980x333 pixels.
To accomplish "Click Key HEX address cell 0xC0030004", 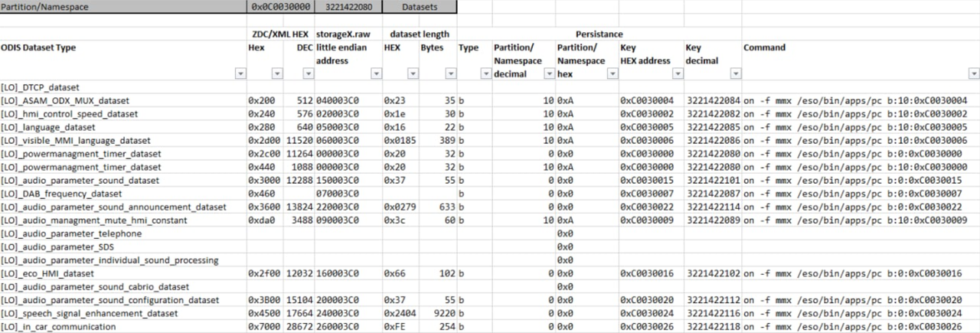I will (x=652, y=100).
